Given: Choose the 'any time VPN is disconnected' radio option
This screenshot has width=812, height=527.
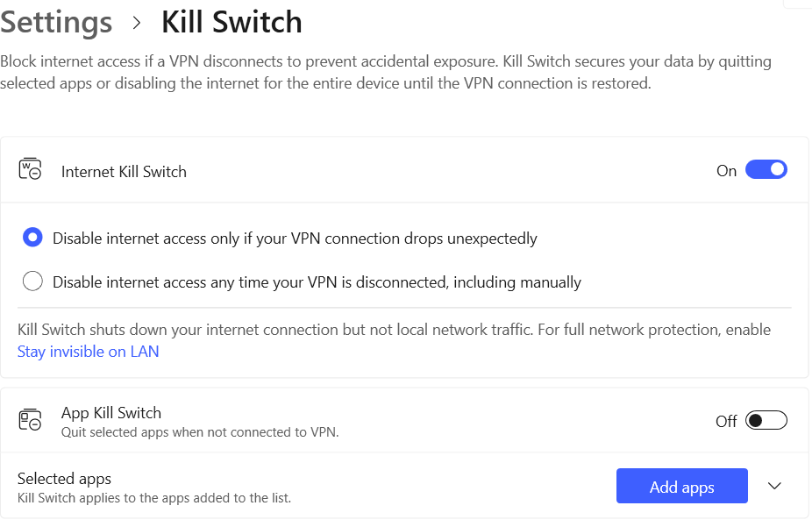Looking at the screenshot, I should [x=32, y=281].
